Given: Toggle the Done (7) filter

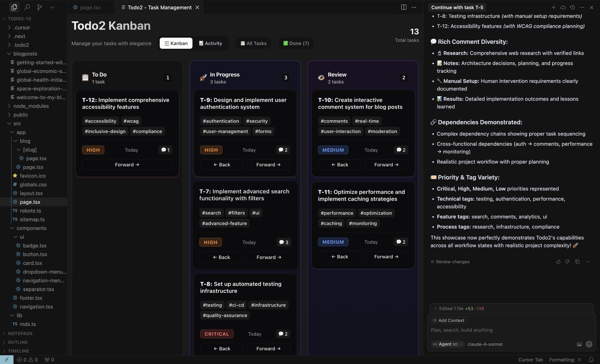Looking at the screenshot, I should point(296,43).
